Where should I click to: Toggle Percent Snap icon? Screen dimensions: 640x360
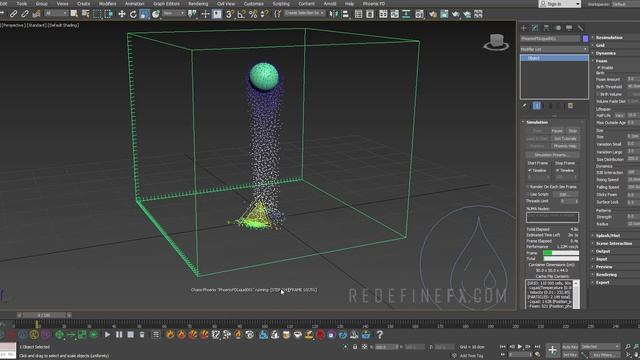253,14
